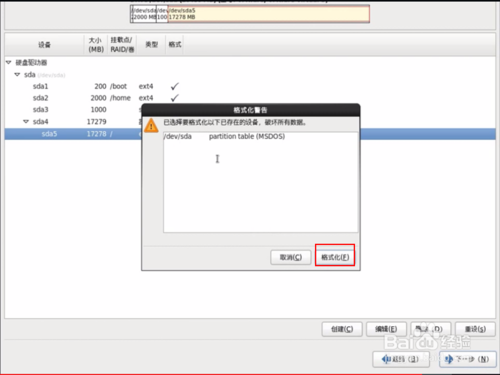Select the sda2 partition row
Viewport: 500px width, 375px height.
point(250,98)
